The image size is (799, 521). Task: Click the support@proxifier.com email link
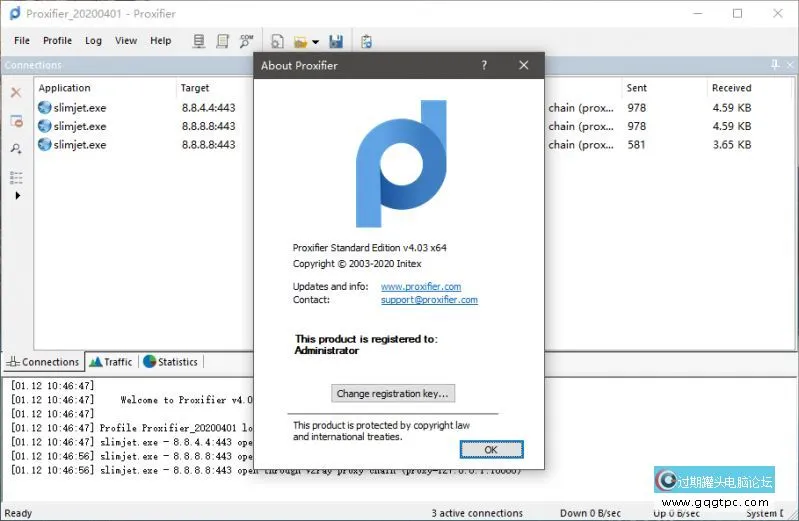point(429,300)
